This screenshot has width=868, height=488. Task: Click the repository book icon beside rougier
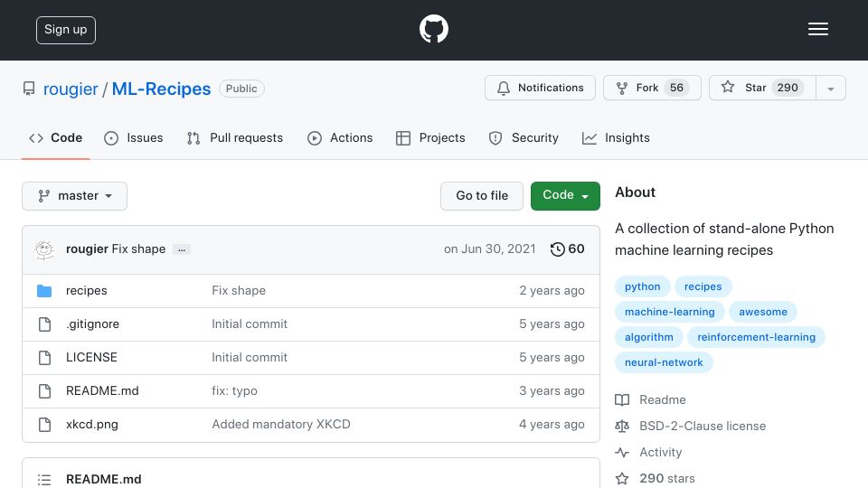pos(29,89)
